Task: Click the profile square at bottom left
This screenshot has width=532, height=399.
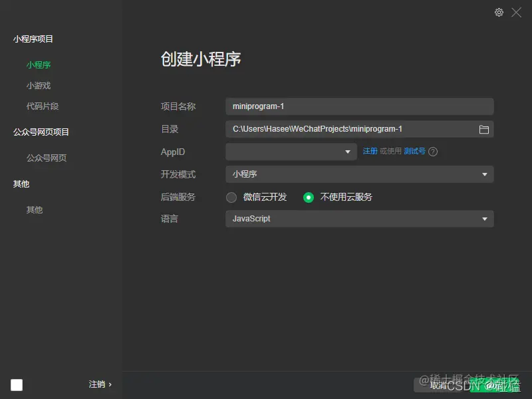Action: (15, 384)
